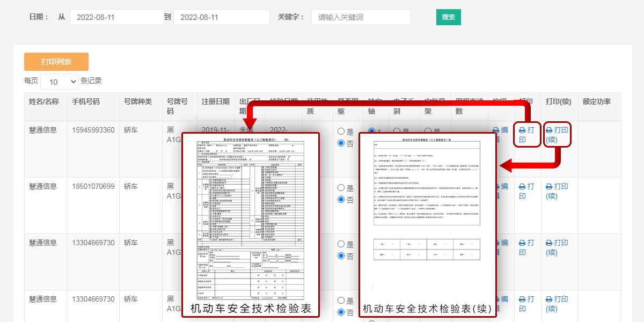Click second row's 打印(续) printer icon
The image size is (644, 322).
(x=549, y=187)
